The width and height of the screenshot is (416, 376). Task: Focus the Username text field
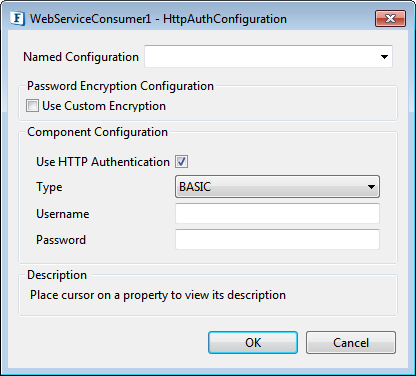click(x=277, y=213)
